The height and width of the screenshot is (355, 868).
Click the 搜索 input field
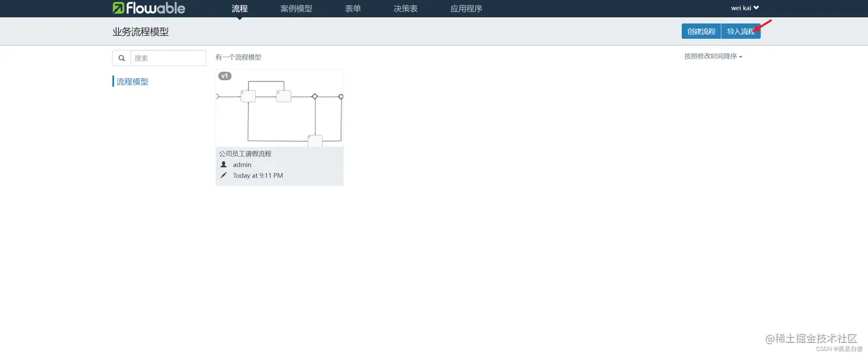click(168, 58)
